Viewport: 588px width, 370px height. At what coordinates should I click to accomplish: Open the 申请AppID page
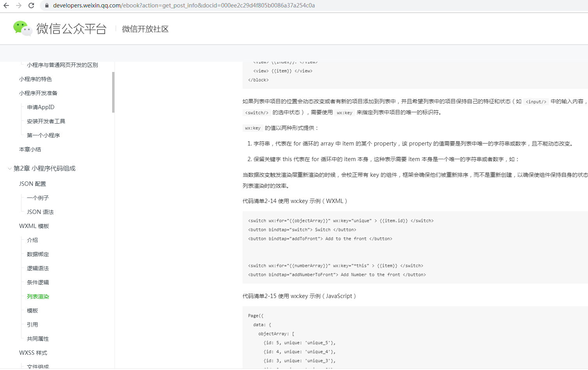click(x=40, y=107)
